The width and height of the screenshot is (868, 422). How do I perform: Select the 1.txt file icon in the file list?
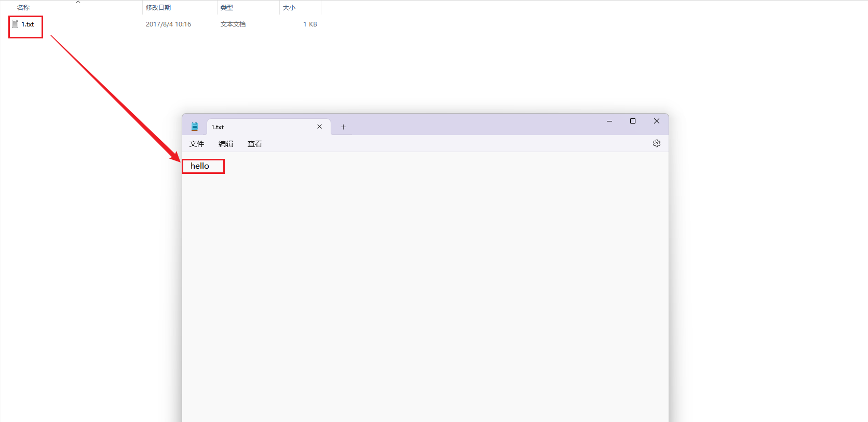tap(16, 24)
